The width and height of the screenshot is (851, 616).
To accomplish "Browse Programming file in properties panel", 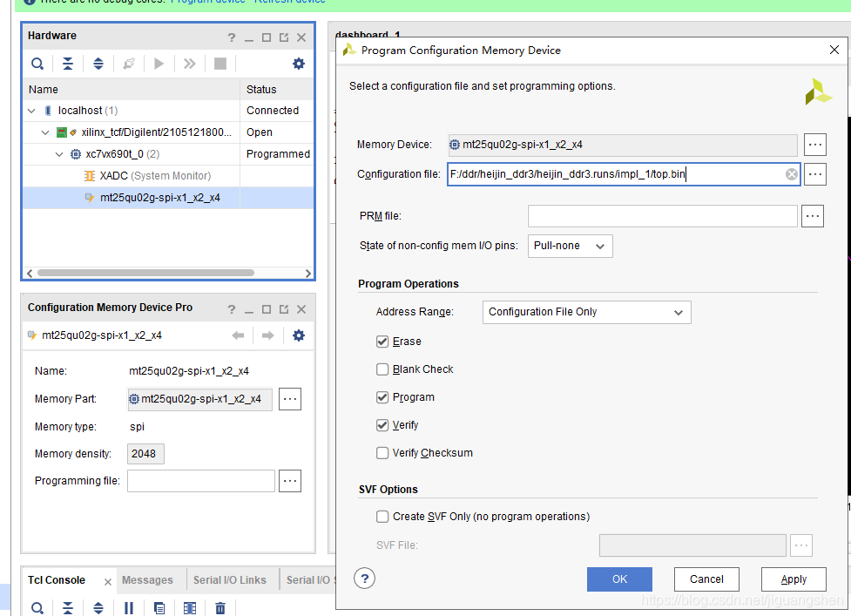I will pos(290,481).
